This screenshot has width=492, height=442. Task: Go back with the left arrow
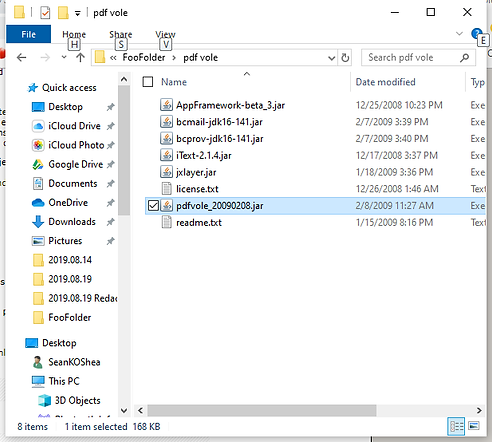click(22, 58)
